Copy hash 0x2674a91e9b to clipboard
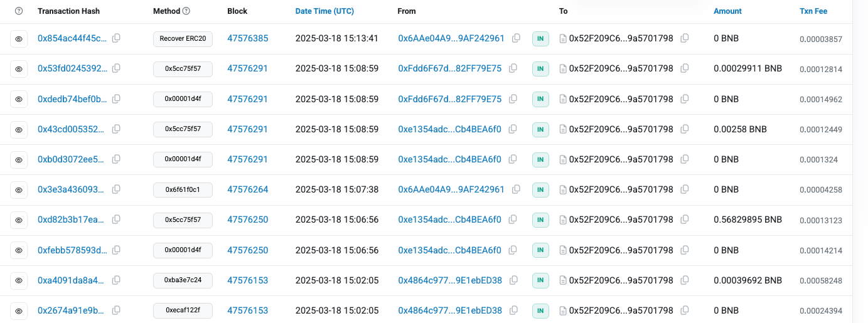Viewport: 868px width, 323px height. (116, 310)
